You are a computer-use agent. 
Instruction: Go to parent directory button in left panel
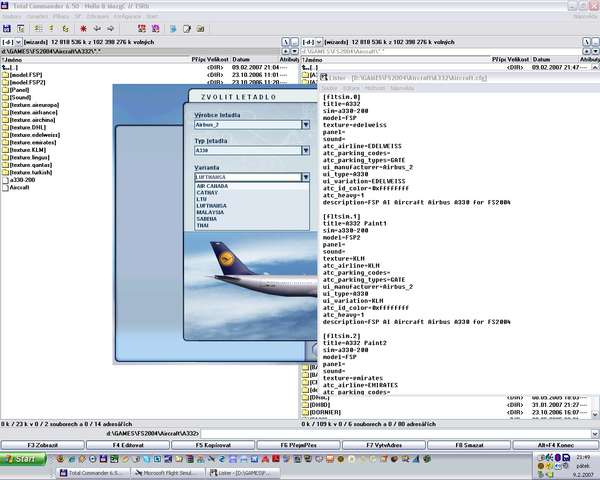pos(295,42)
